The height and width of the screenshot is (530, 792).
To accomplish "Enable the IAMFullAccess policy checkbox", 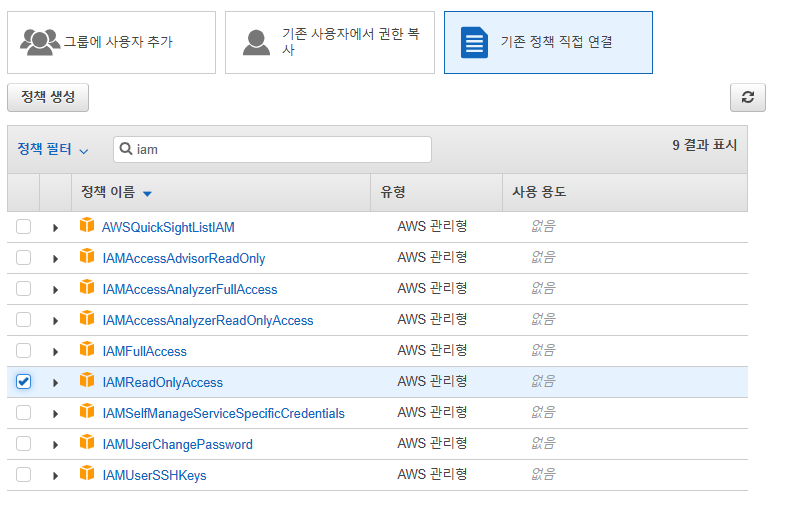I will click(x=23, y=350).
